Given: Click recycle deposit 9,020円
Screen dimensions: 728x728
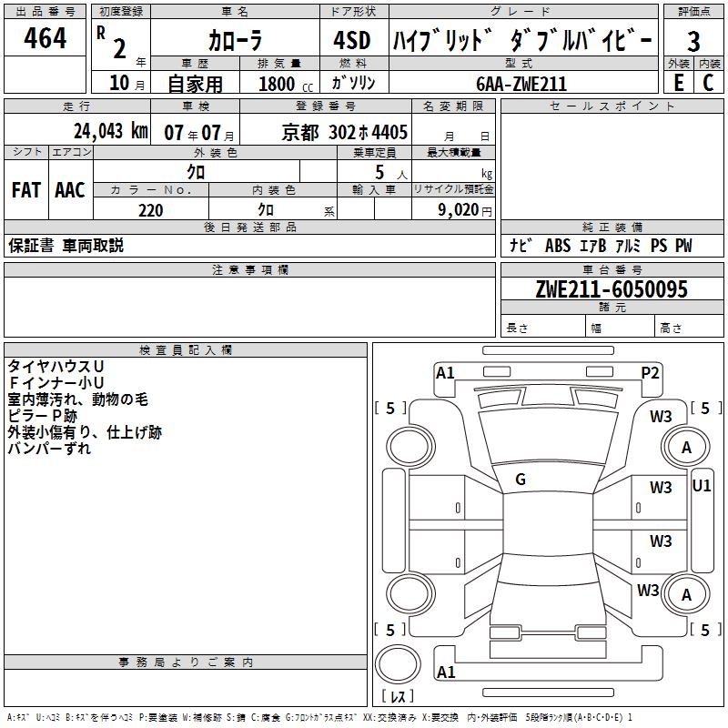Looking at the screenshot, I should pyautogui.click(x=465, y=210).
